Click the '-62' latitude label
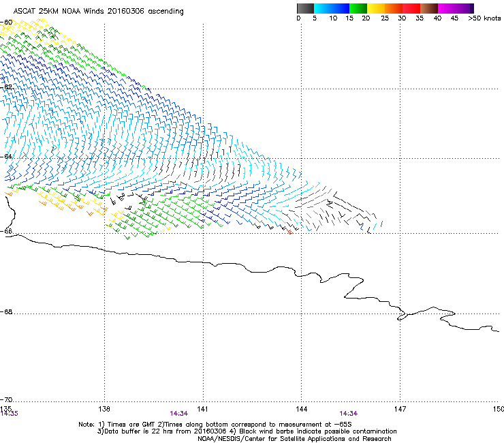This screenshot has width=504, height=443. tap(6, 87)
